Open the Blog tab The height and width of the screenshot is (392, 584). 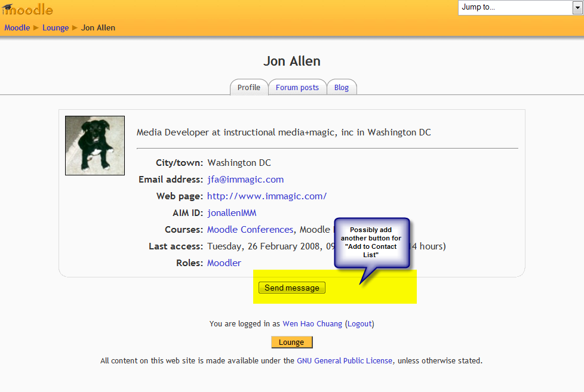click(x=342, y=88)
